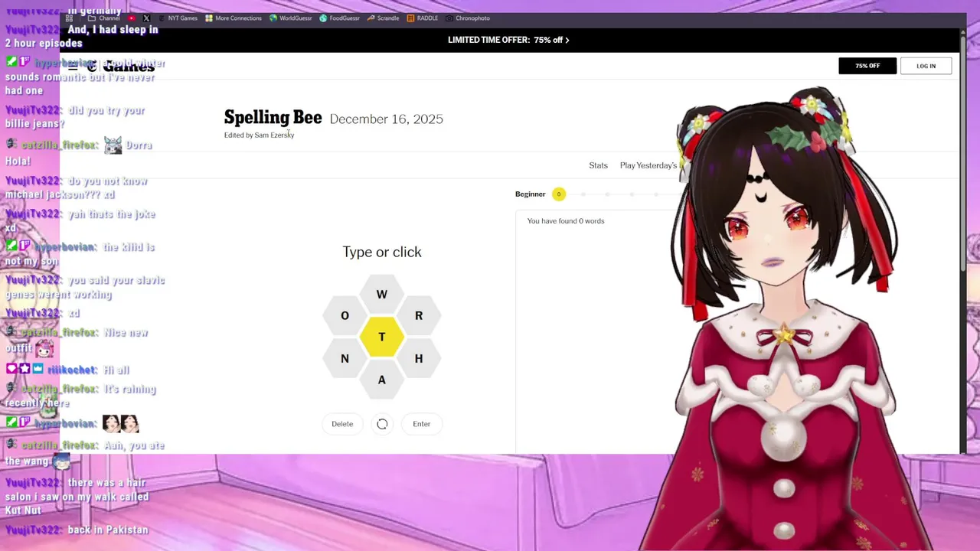The image size is (980, 551).
Task: Click the letter R hexagon
Action: point(419,316)
